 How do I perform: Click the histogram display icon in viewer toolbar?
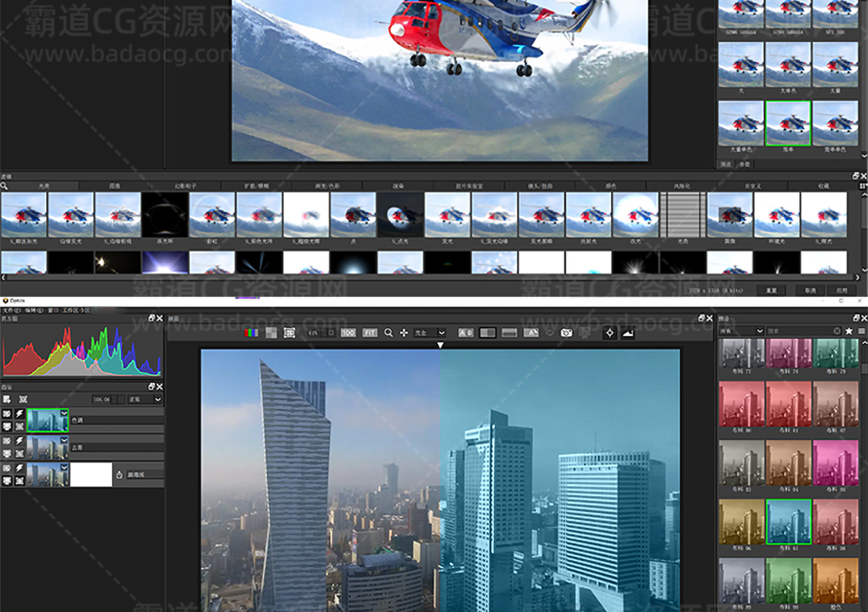tap(628, 333)
